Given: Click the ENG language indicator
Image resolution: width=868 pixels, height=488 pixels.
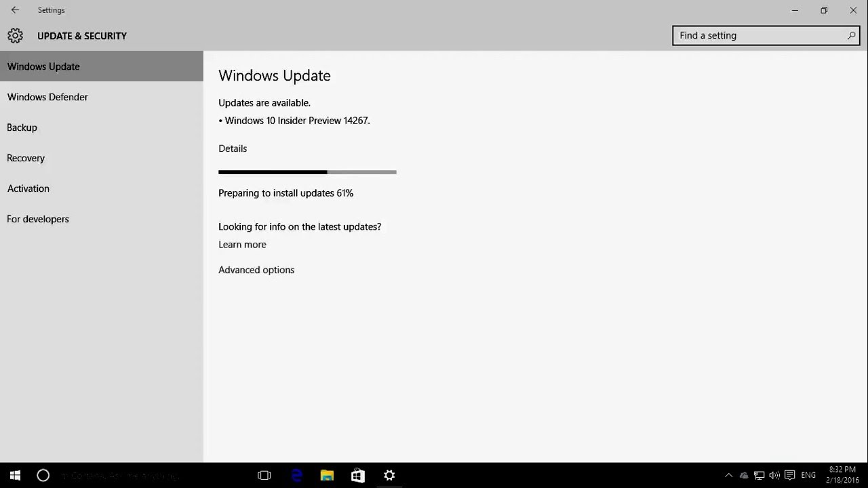Looking at the screenshot, I should click(808, 475).
